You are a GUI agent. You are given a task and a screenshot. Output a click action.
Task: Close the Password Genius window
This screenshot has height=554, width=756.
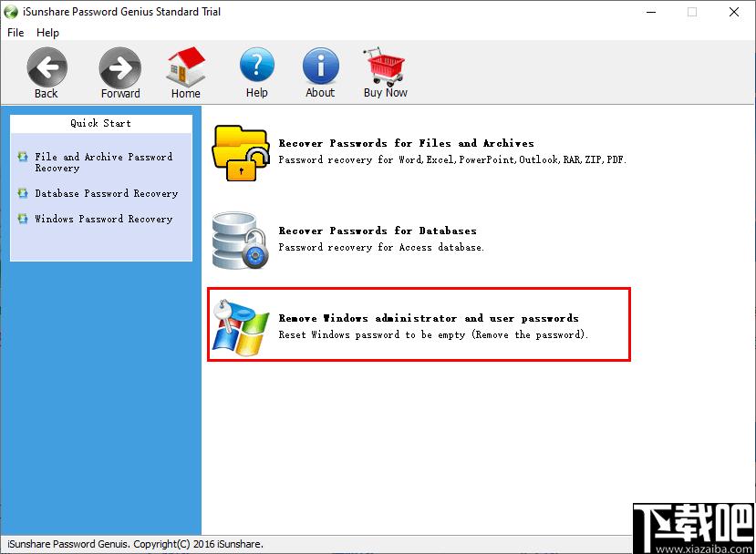[x=734, y=12]
